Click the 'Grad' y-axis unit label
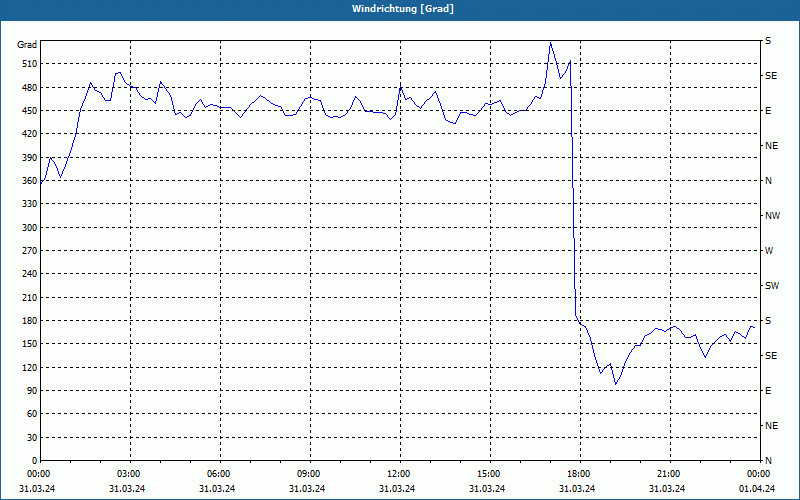 pyautogui.click(x=27, y=45)
